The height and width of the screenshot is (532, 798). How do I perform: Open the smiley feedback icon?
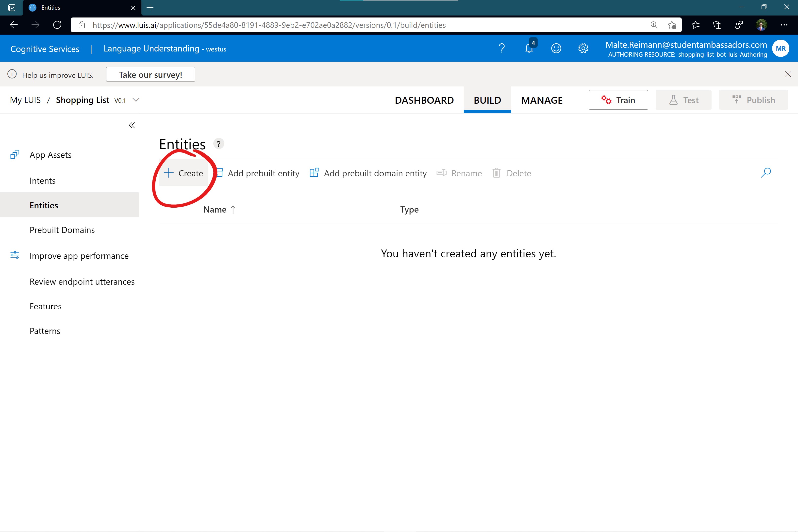[556, 49]
